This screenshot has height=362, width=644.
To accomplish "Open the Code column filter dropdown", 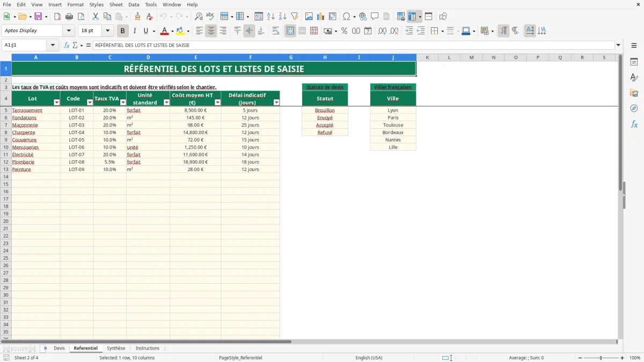I will click(x=90, y=102).
